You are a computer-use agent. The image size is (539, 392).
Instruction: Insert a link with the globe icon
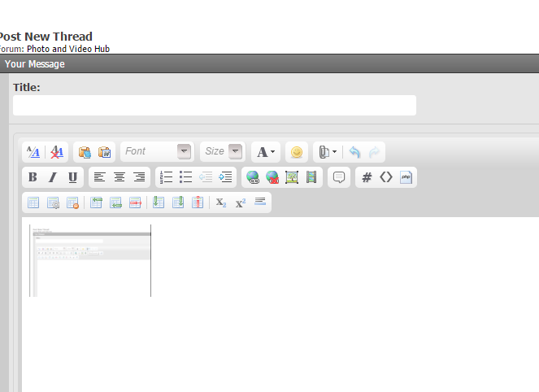tap(253, 177)
